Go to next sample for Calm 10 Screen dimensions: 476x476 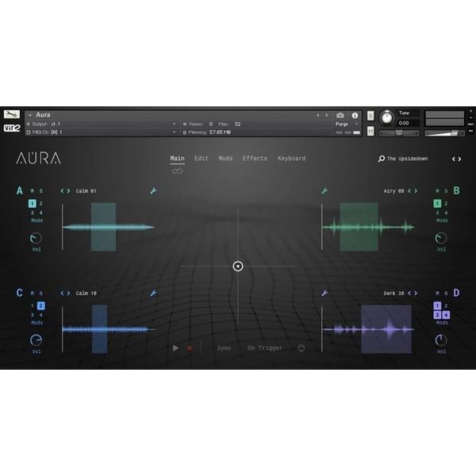68,294
